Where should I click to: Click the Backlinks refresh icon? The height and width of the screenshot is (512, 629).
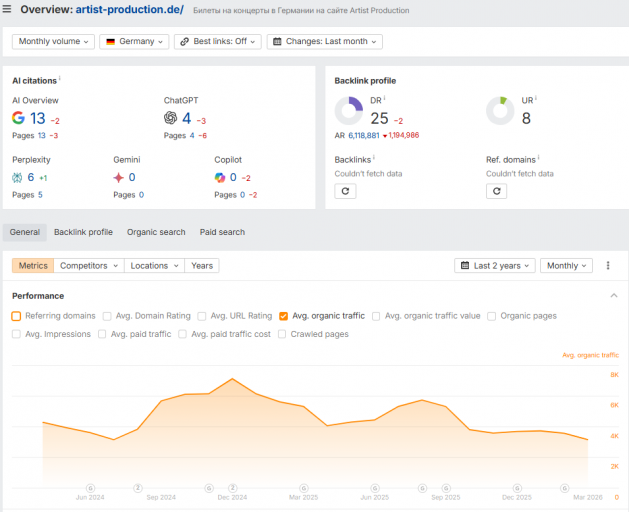[345, 191]
